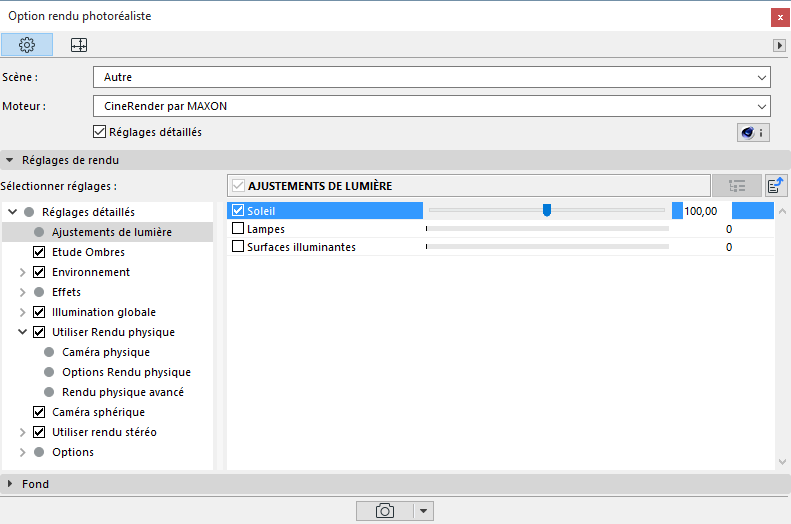Click the scroll down arrow of light list

click(x=782, y=461)
